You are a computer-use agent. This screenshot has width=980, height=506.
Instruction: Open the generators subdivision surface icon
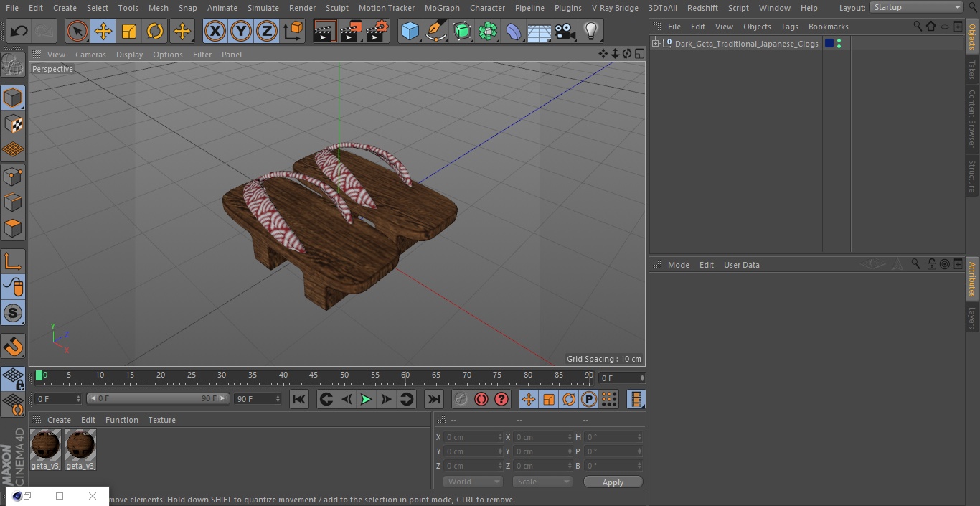pos(463,31)
